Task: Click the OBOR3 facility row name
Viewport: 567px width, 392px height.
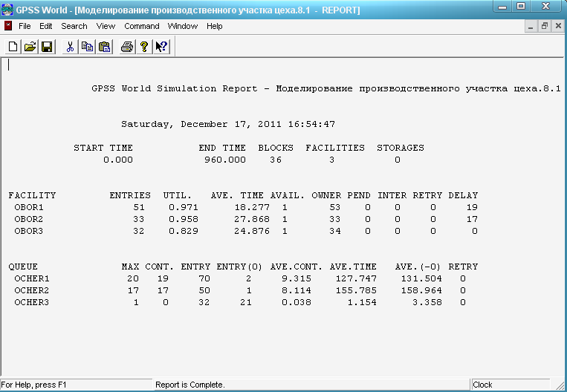Action: 28,231
